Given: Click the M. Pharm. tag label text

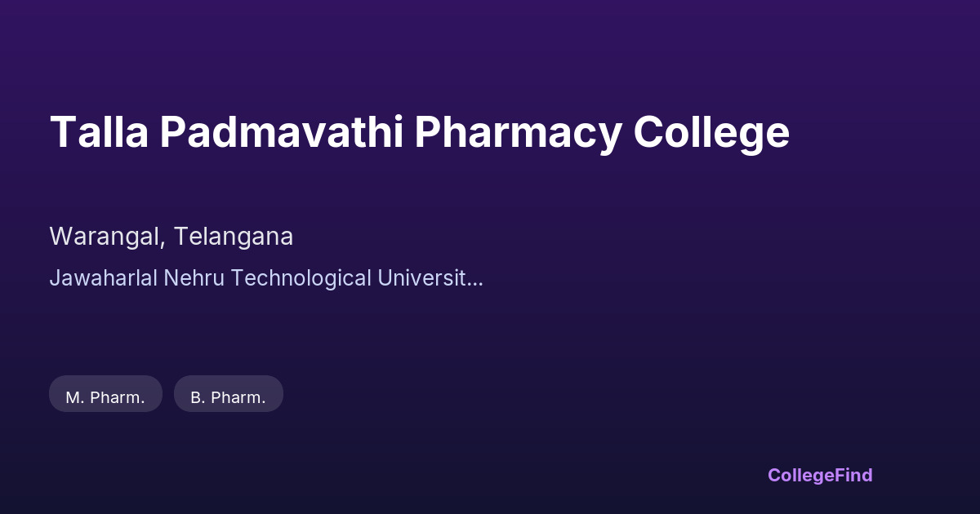Looking at the screenshot, I should [x=105, y=398].
